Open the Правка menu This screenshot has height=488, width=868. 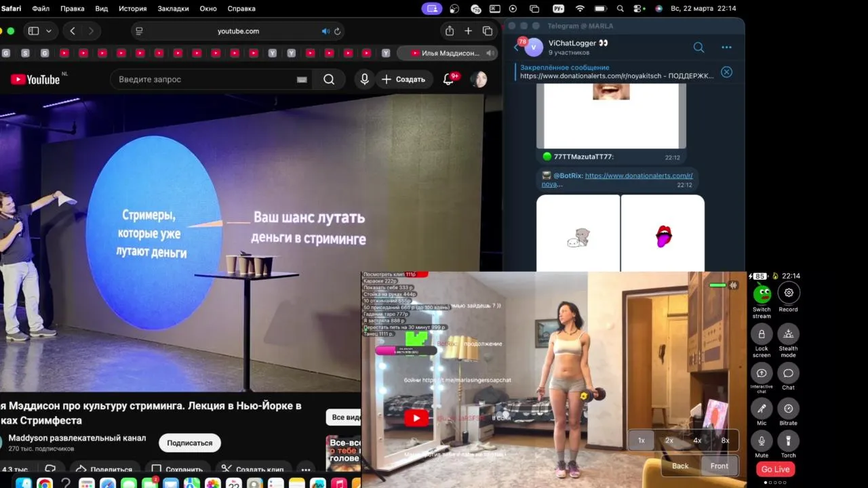point(73,9)
